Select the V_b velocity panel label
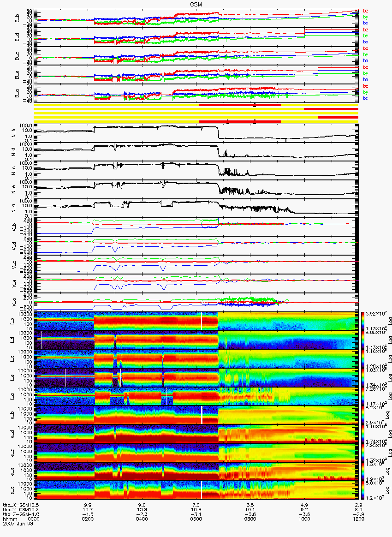Screen dimensions: 392x537 [x=15, y=227]
